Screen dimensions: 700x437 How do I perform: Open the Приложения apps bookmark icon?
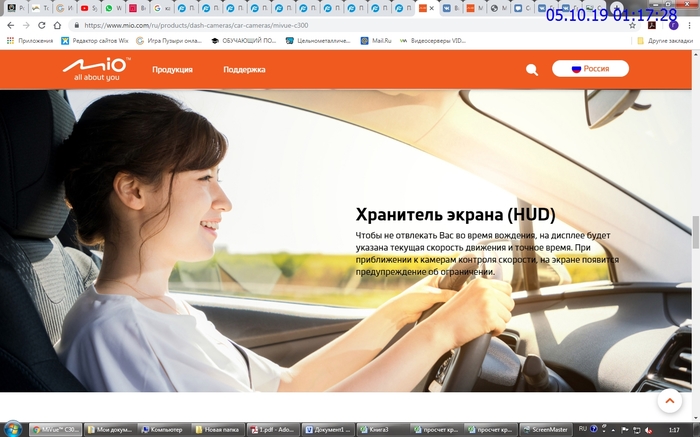coord(10,41)
